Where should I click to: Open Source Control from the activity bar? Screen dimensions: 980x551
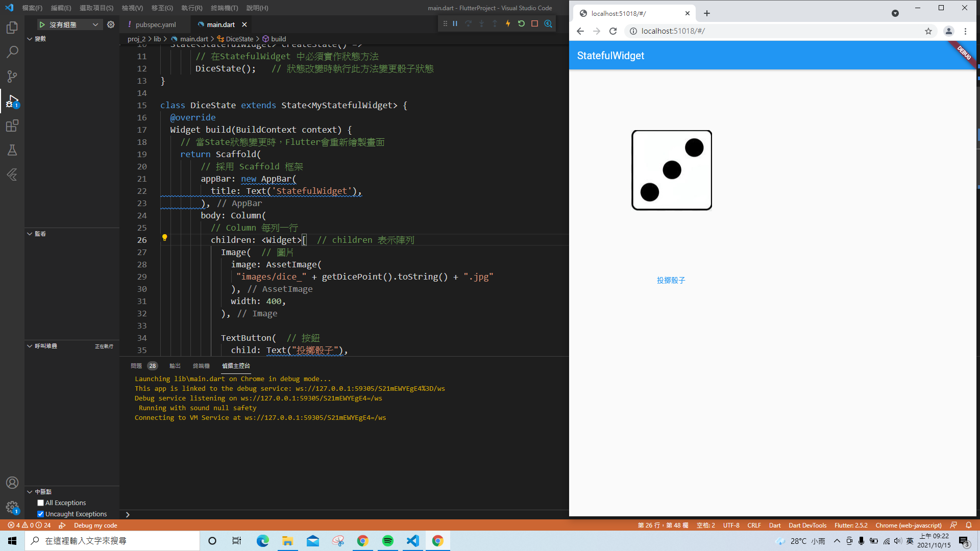click(12, 76)
